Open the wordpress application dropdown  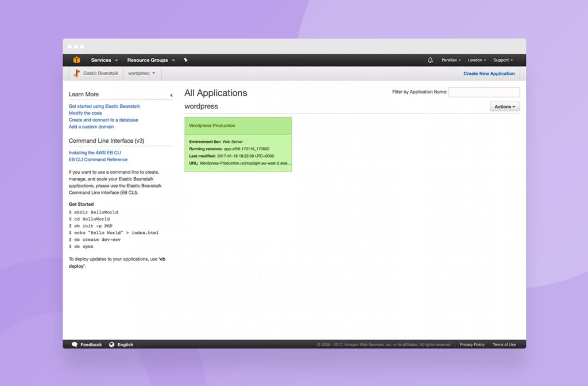pos(141,73)
